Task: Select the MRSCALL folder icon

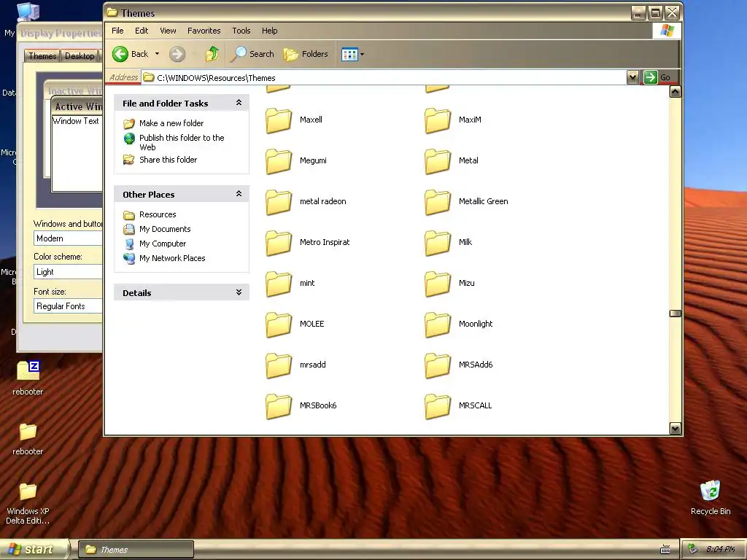Action: click(x=438, y=407)
